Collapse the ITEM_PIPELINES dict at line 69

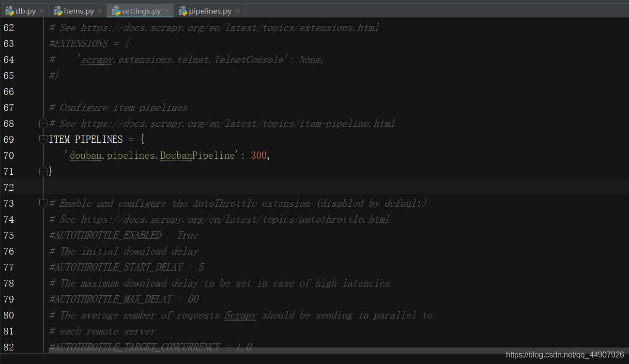coord(43,139)
